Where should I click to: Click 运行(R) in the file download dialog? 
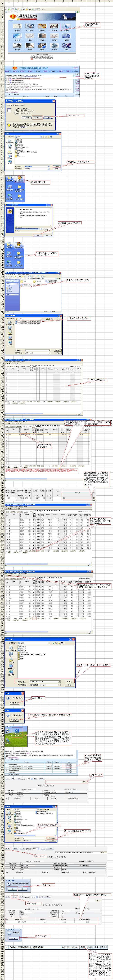26,117
